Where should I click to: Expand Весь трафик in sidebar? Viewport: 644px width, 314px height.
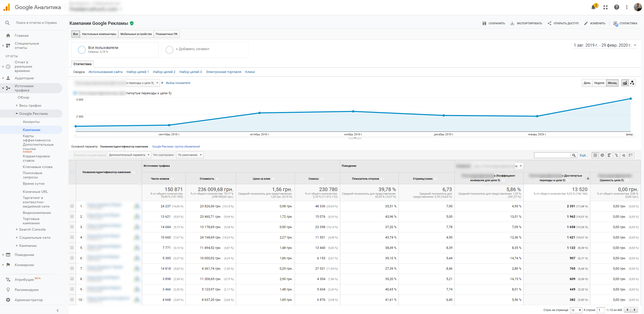coord(30,106)
